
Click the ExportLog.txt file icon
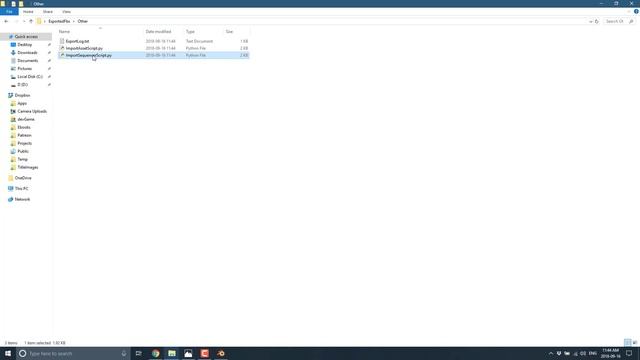coord(62,41)
